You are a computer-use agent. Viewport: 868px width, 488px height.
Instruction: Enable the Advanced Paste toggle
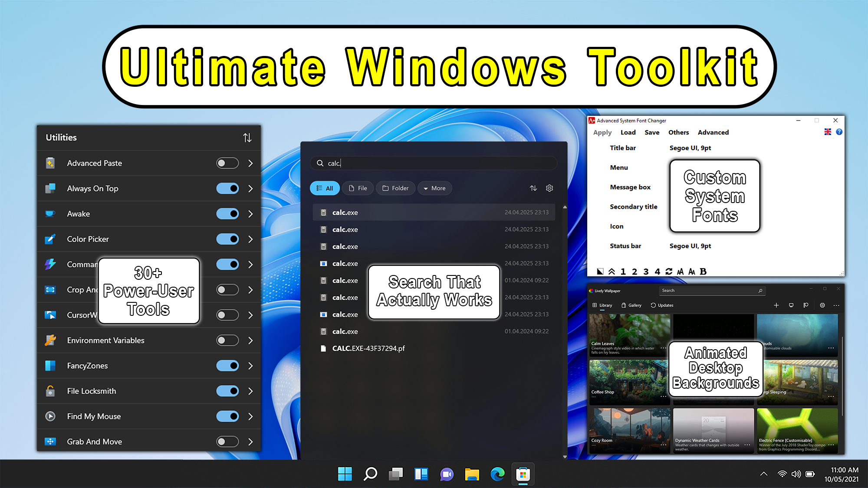point(227,163)
